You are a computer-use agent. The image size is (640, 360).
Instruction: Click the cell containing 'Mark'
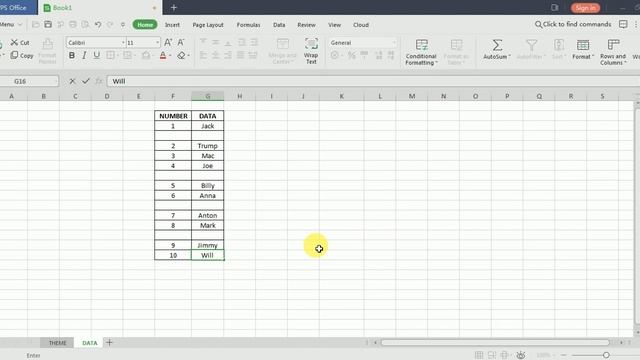208,225
